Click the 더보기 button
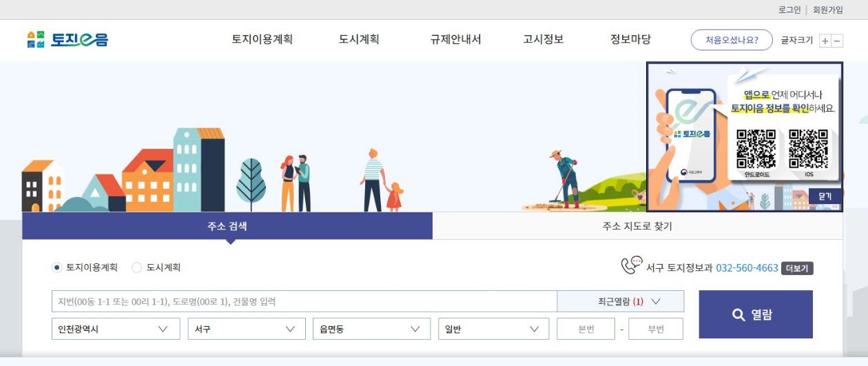 click(797, 268)
